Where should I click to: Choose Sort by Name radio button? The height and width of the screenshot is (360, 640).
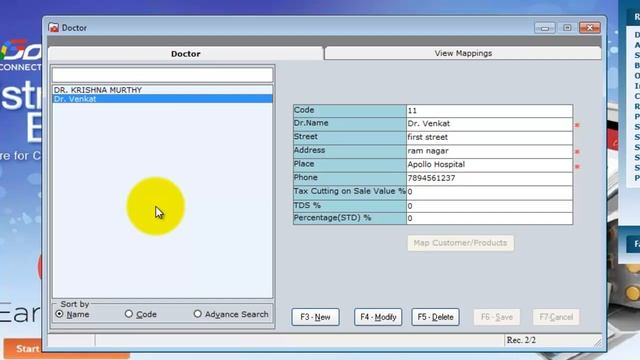[x=60, y=314]
